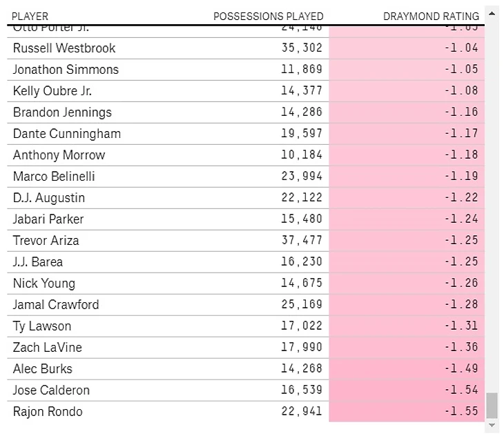Screen dimensions: 504x436
Task: Click Kelly Oubre Jr. player name
Action: [52, 91]
